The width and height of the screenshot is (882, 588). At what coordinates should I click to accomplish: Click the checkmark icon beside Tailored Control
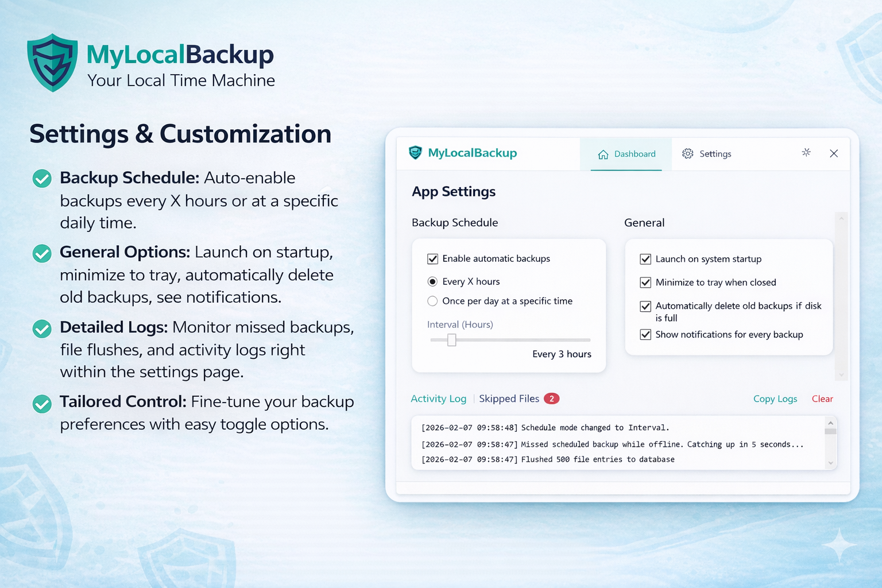click(41, 404)
